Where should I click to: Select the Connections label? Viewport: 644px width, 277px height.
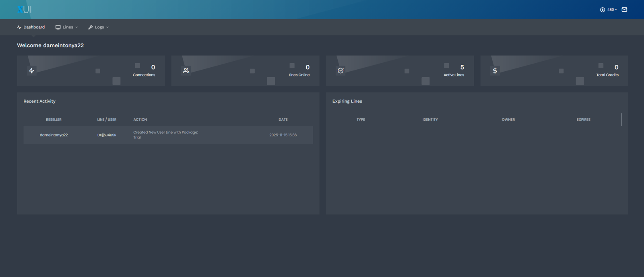[x=144, y=75]
